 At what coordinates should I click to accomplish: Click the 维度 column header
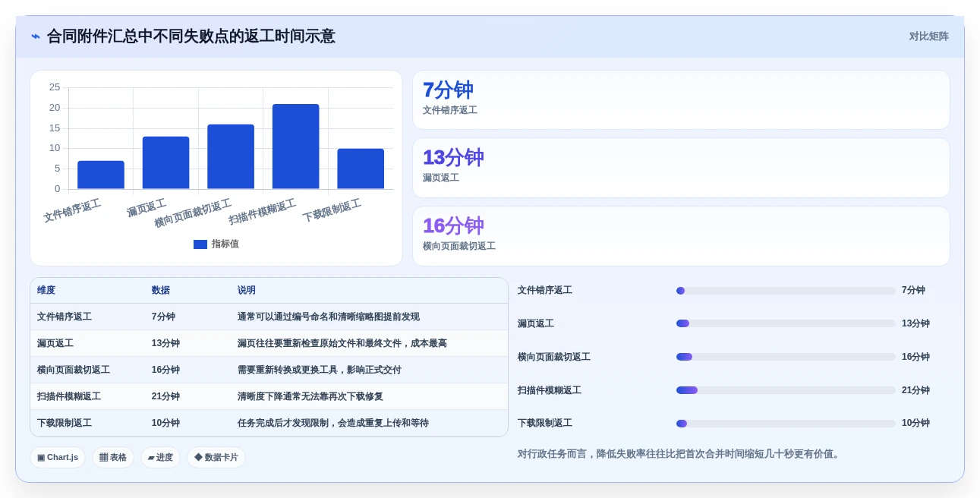pyautogui.click(x=46, y=290)
